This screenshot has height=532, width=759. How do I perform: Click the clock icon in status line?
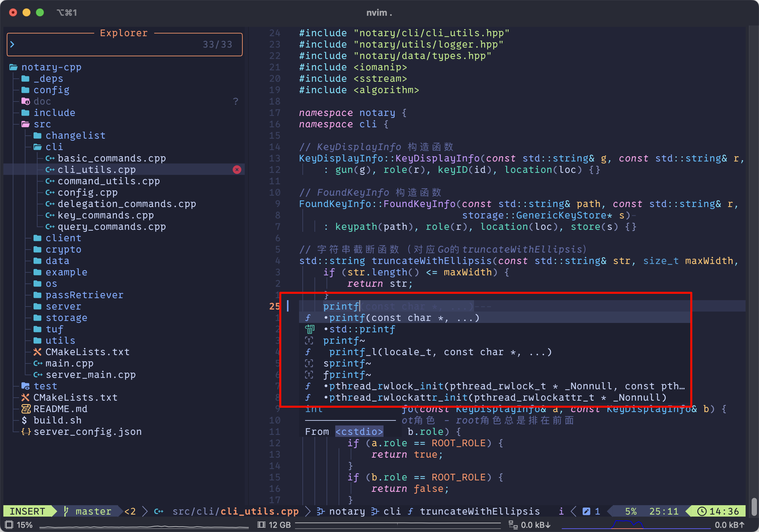coord(702,511)
